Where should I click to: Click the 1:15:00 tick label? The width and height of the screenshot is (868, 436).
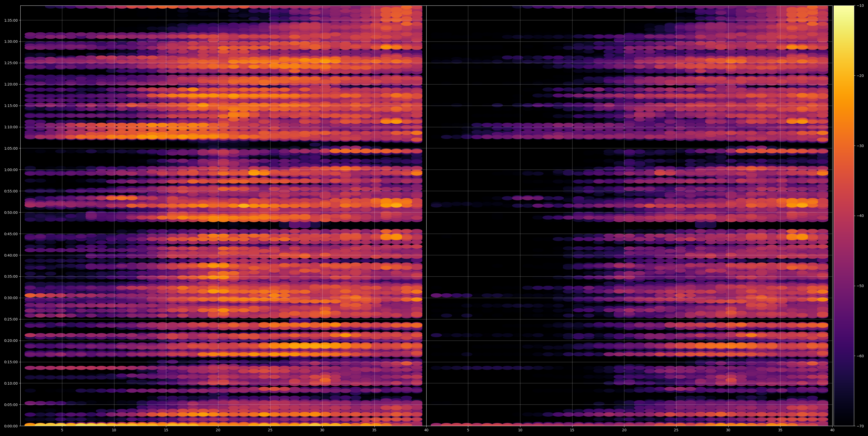[x=11, y=106]
